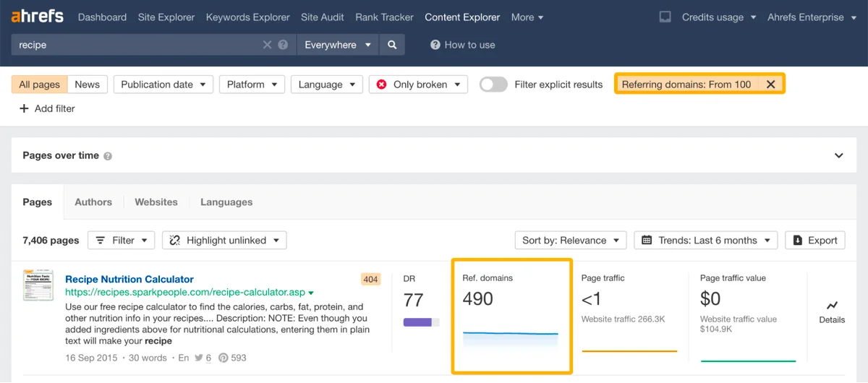This screenshot has width=868, height=383.
Task: Open Site Explorer from the top menu
Action: coord(166,17)
